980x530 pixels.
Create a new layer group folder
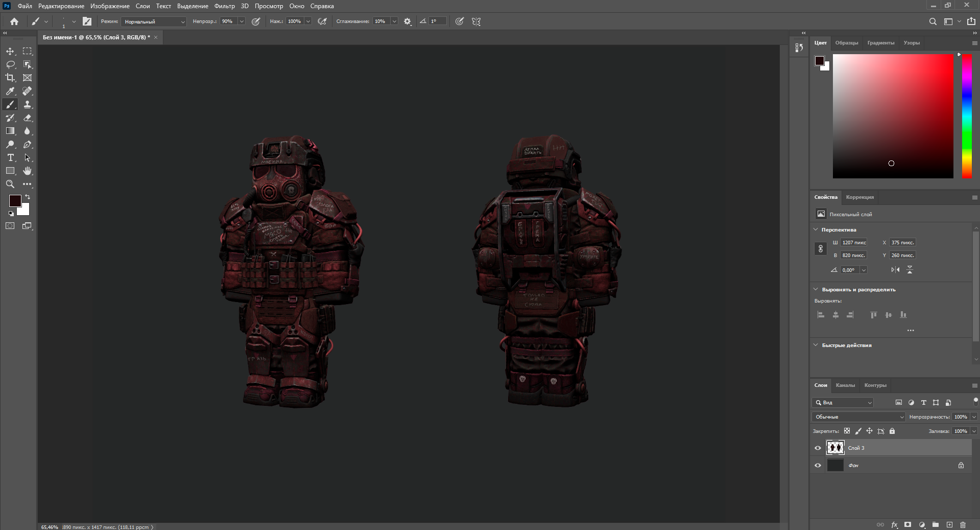click(x=936, y=524)
